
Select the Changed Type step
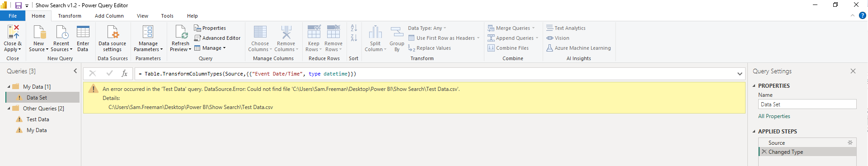[807, 152]
